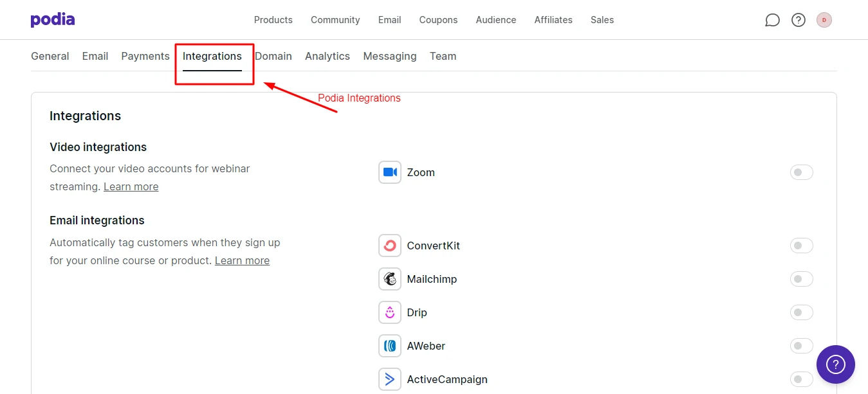Click the purple floating help button
868x394 pixels.
[x=836, y=364]
